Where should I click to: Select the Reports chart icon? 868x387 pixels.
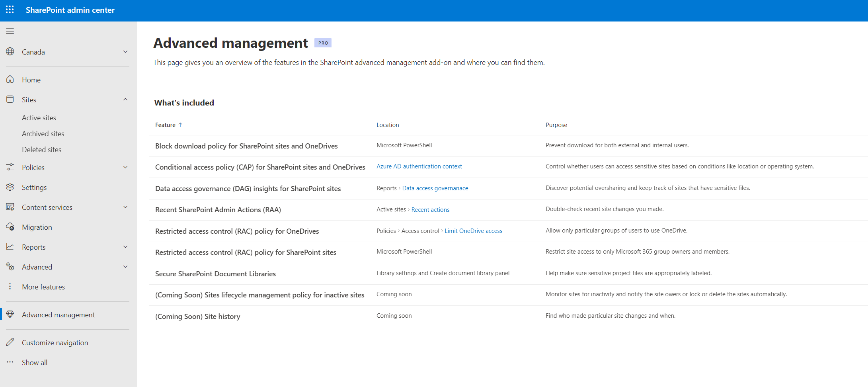(x=10, y=246)
